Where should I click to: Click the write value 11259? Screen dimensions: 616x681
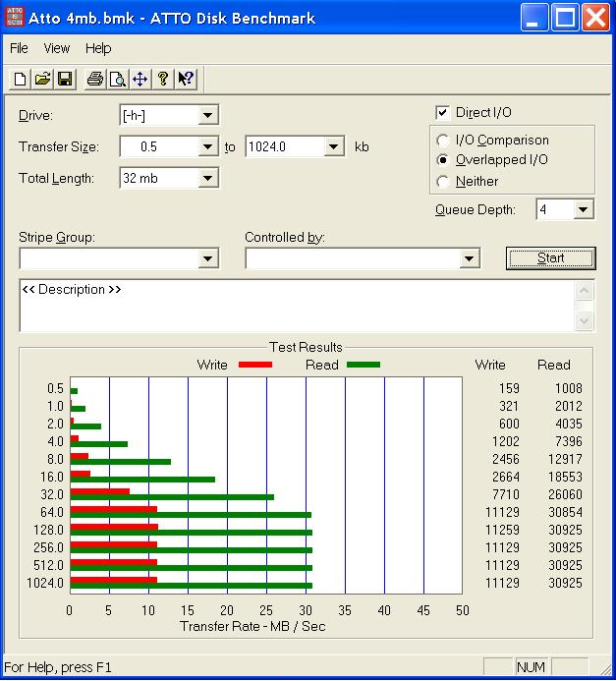tap(502, 530)
